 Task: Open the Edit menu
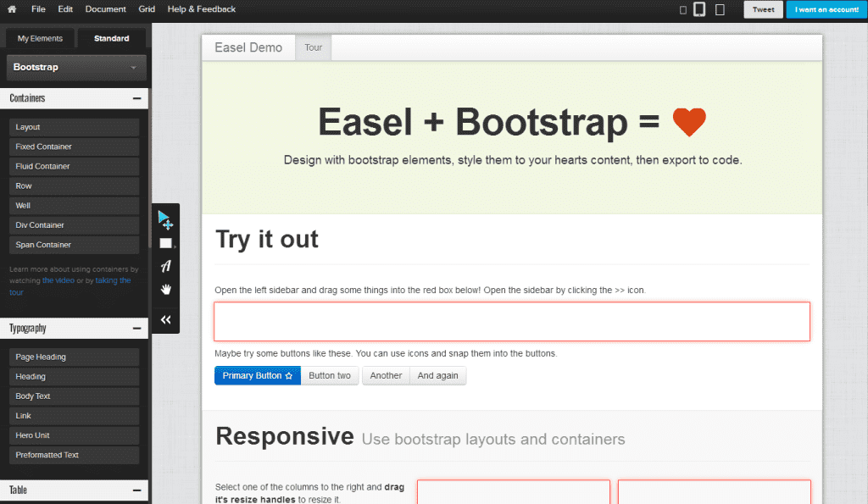pyautogui.click(x=65, y=8)
